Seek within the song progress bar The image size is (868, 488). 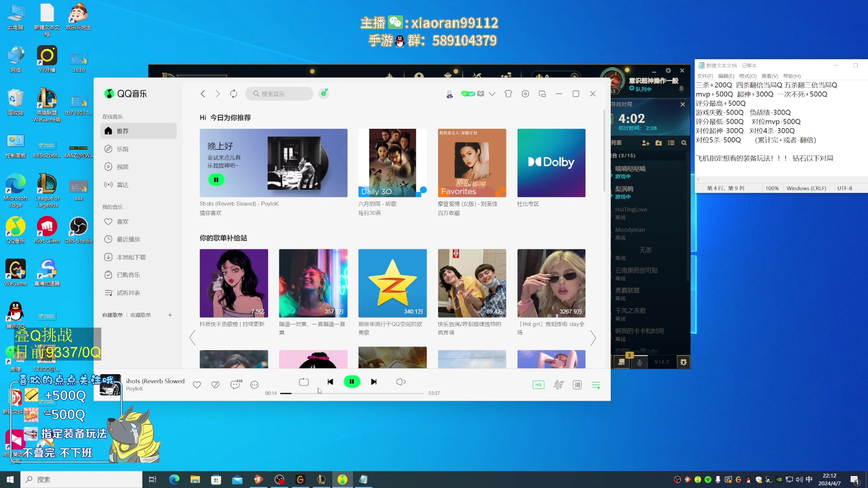point(352,393)
